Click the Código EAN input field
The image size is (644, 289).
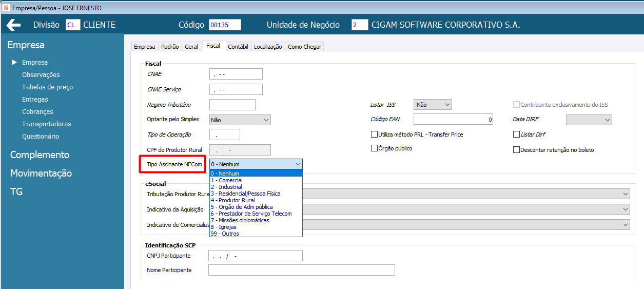[x=454, y=120]
